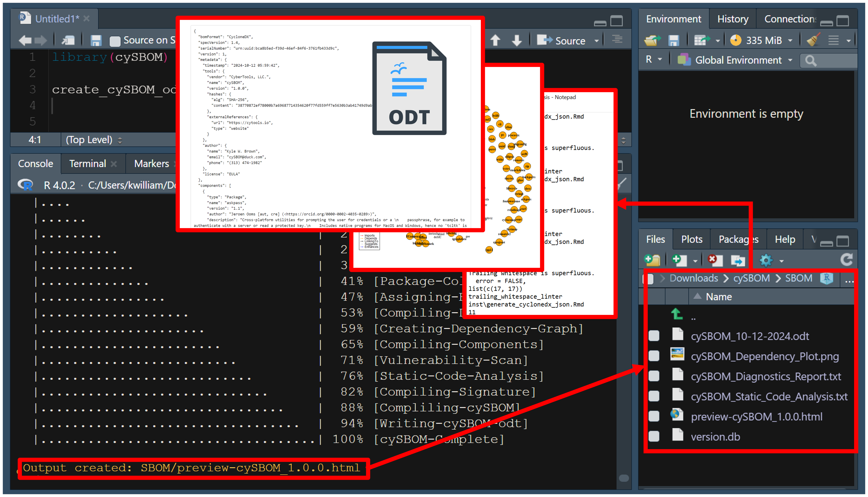Screen dimensions: 868x497
Task: Tick the Source on Save checkbox
Action: (115, 41)
